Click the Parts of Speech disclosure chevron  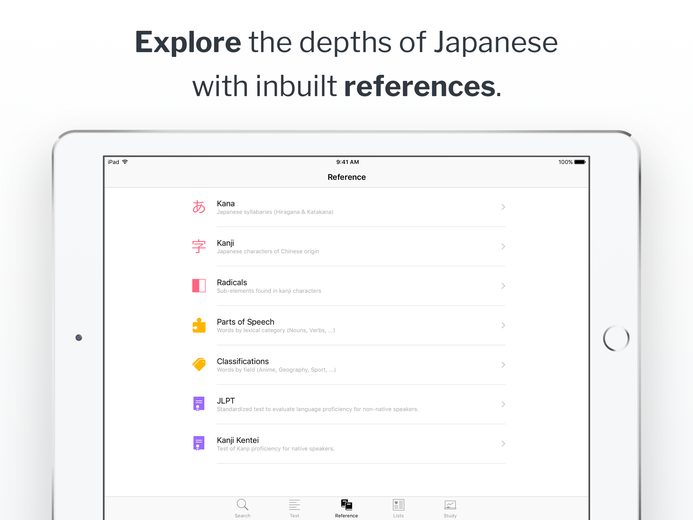503,325
